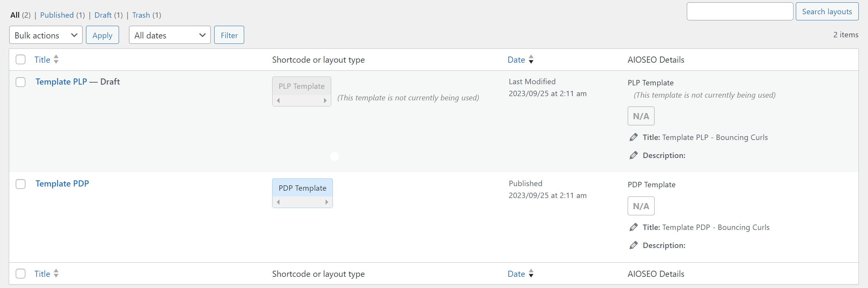868x288 pixels.
Task: Switch to the Trash view
Action: (x=141, y=15)
